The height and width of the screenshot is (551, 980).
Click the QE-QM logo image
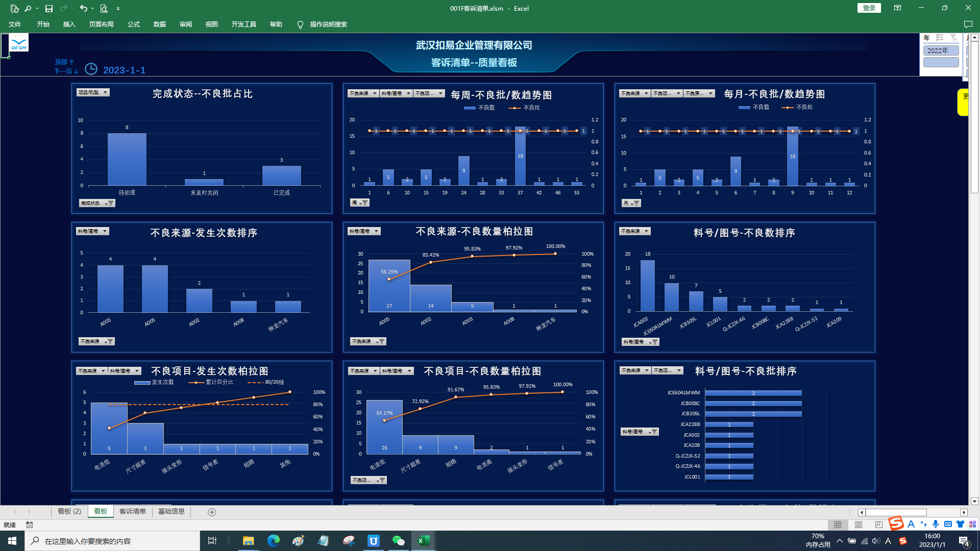pos(19,42)
